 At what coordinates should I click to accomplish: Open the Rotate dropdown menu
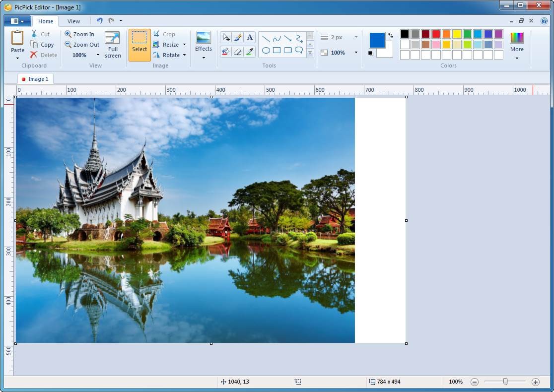pos(184,55)
